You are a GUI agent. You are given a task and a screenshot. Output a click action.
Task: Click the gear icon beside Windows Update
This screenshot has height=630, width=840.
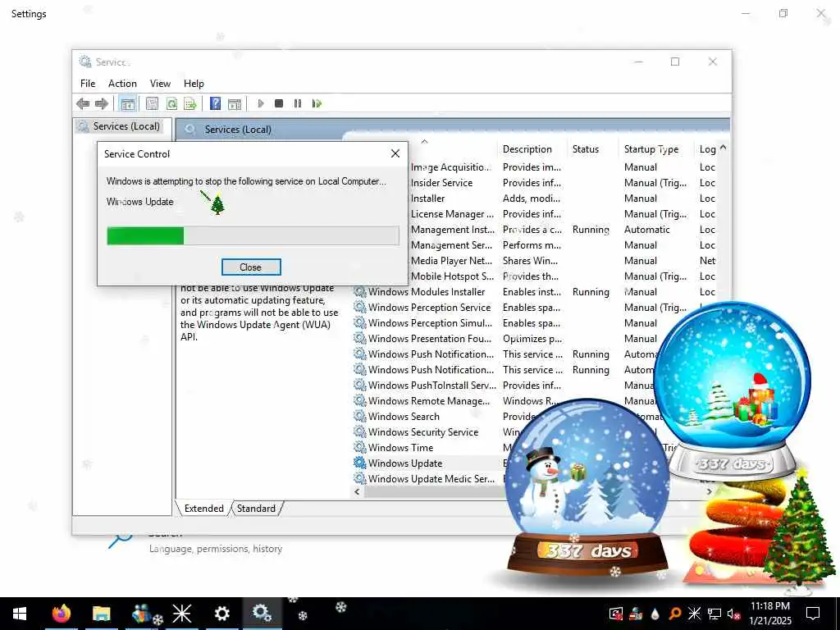click(360, 463)
